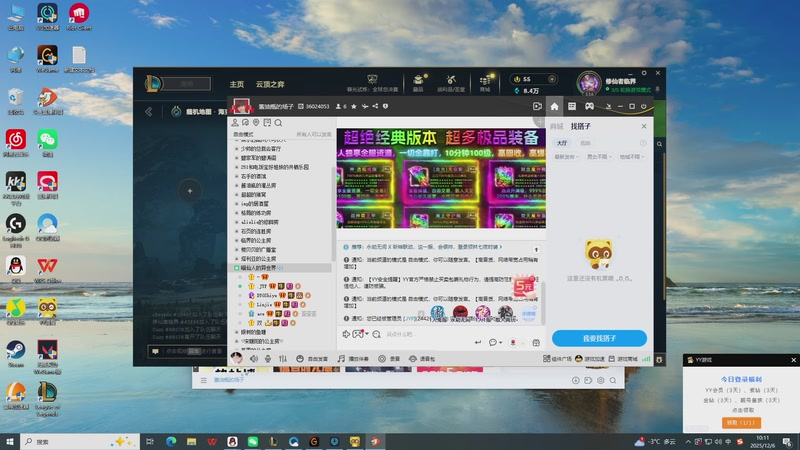Click the channel tree vertical scrollbar
The width and height of the screenshot is (800, 450).
coord(334,214)
